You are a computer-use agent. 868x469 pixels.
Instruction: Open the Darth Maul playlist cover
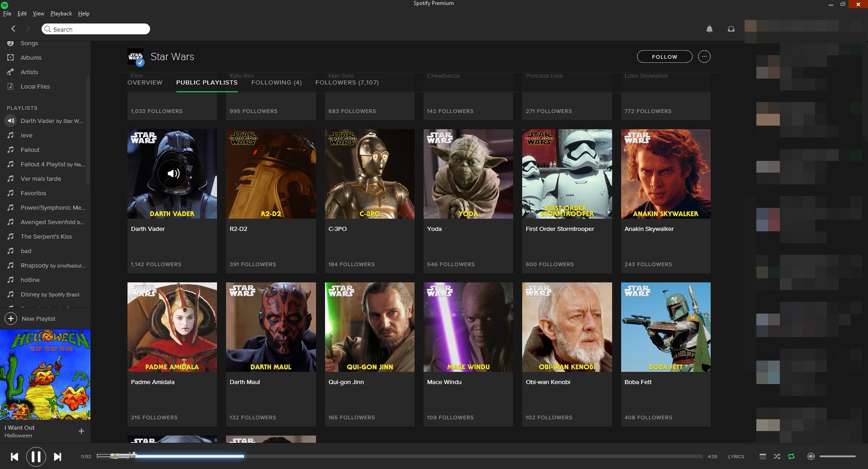271,327
